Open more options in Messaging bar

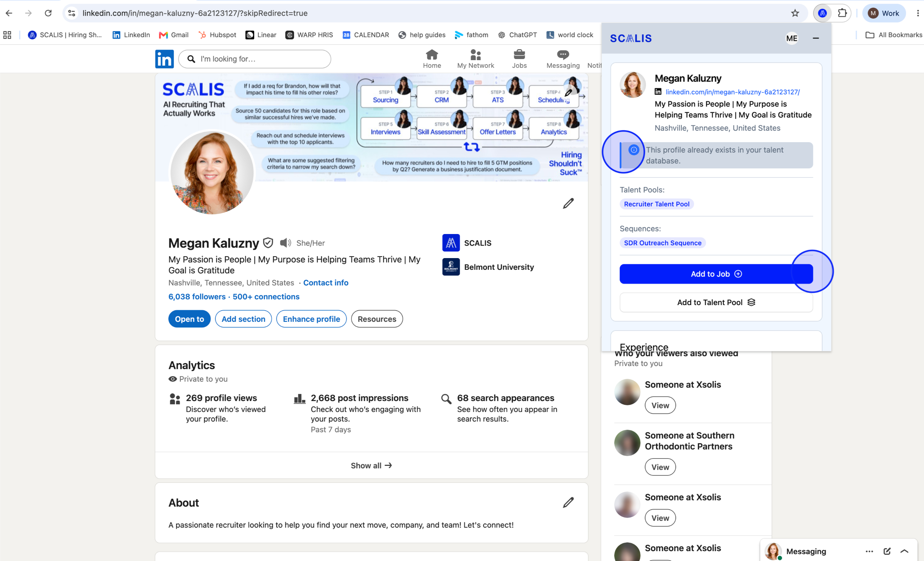[x=869, y=551]
